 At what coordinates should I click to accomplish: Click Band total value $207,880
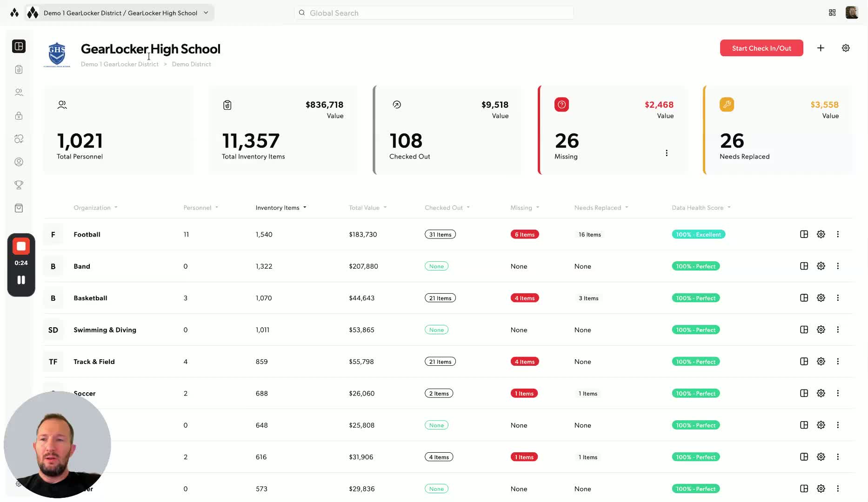pos(363,266)
